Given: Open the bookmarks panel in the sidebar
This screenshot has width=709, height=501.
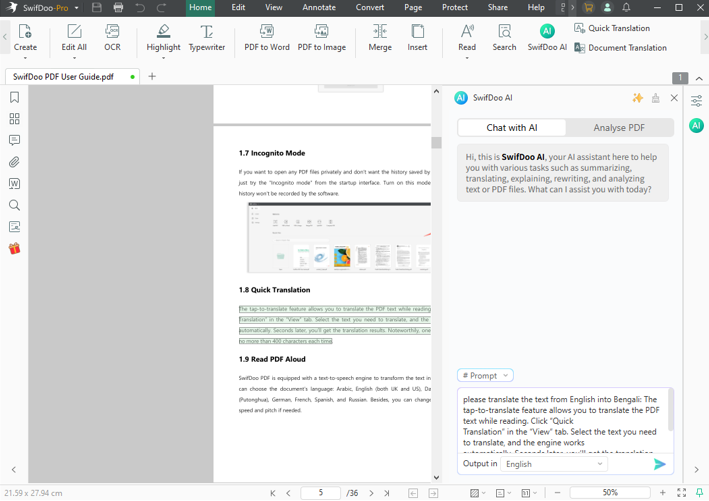Looking at the screenshot, I should (x=14, y=97).
